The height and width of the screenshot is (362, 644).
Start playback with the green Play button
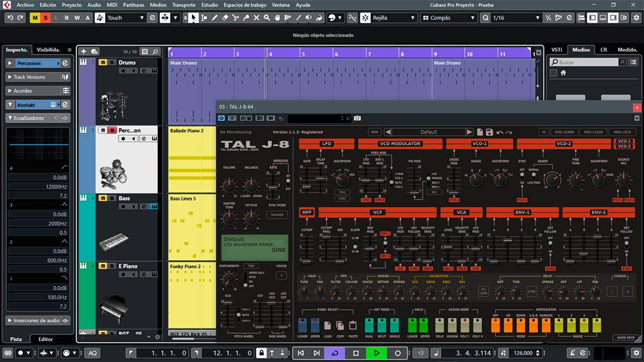[377, 353]
